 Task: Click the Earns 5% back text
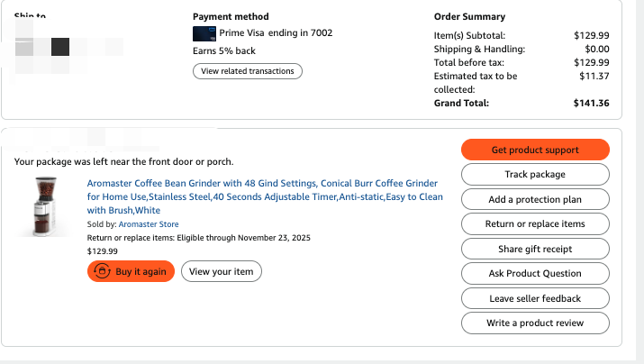pyautogui.click(x=224, y=51)
